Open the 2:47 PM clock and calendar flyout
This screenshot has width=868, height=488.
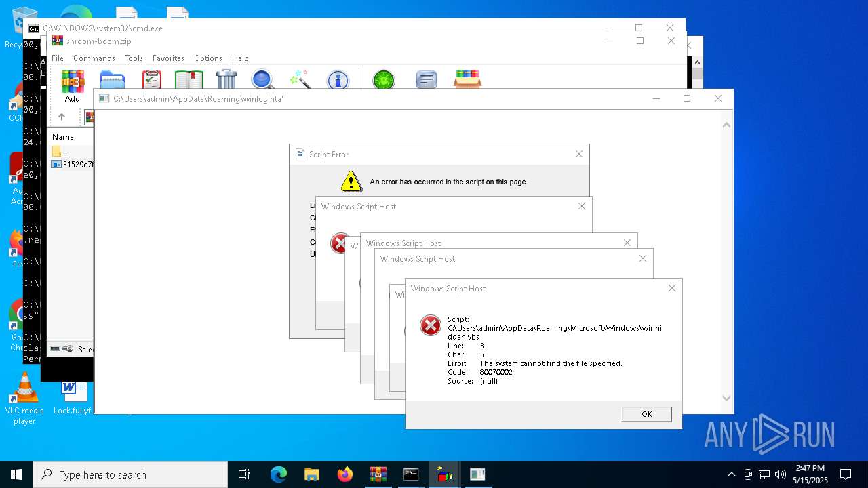(x=810, y=474)
